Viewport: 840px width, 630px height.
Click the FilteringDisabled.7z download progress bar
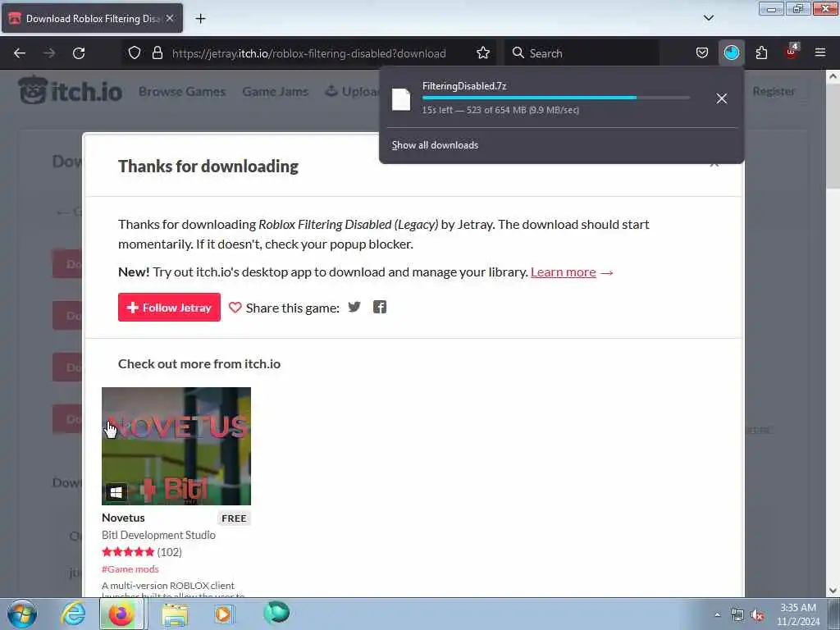pos(555,98)
